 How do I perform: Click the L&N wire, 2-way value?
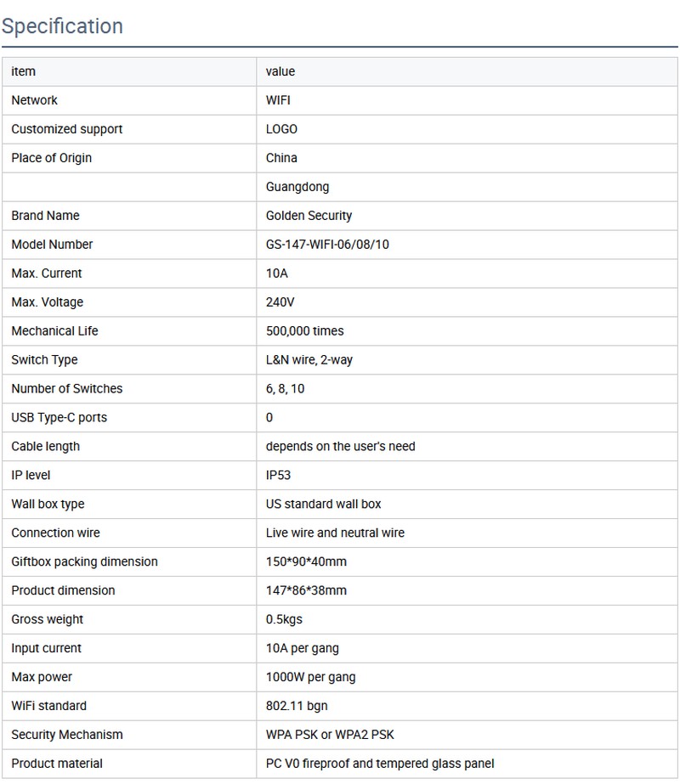click(309, 360)
